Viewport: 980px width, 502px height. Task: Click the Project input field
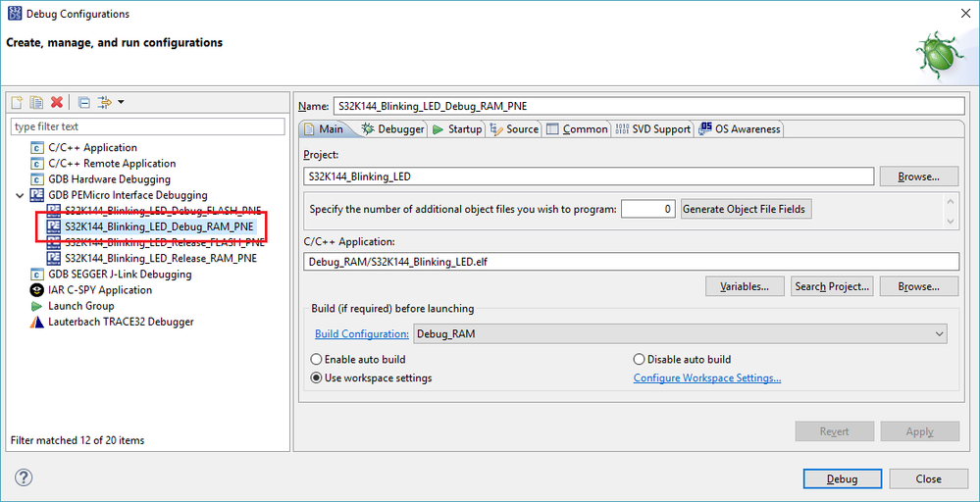589,176
